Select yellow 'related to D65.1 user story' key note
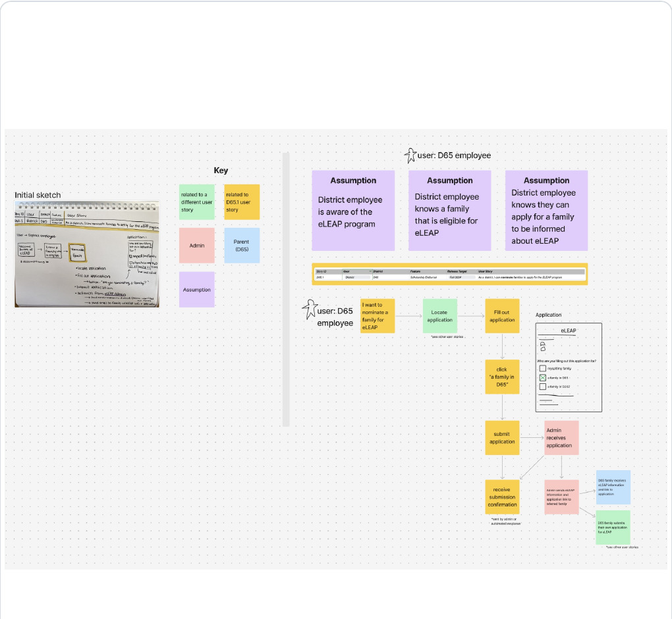 tap(242, 202)
